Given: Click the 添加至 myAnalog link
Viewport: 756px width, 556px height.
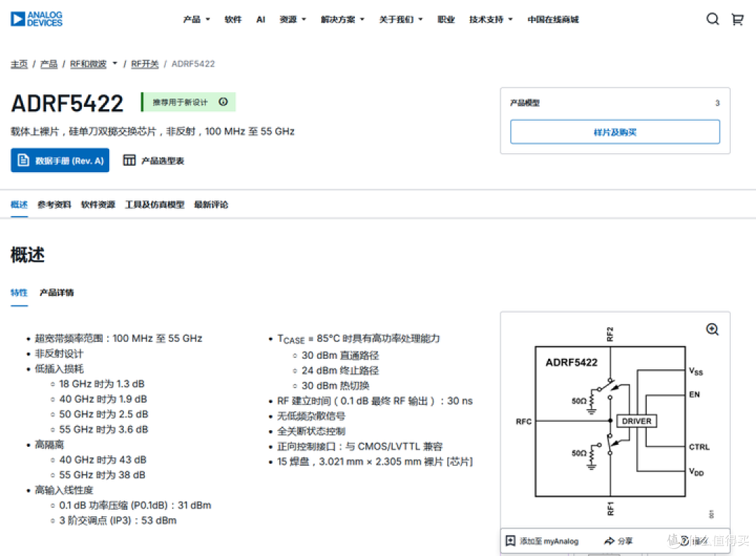Looking at the screenshot, I should coord(549,541).
